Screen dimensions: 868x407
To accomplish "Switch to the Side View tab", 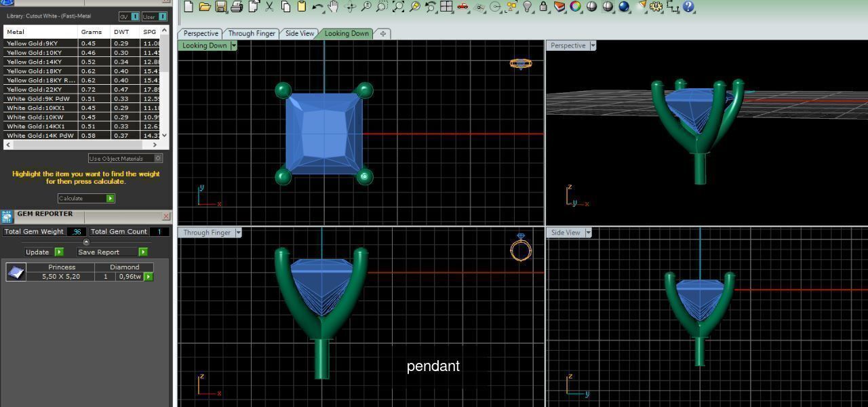I will [x=300, y=33].
